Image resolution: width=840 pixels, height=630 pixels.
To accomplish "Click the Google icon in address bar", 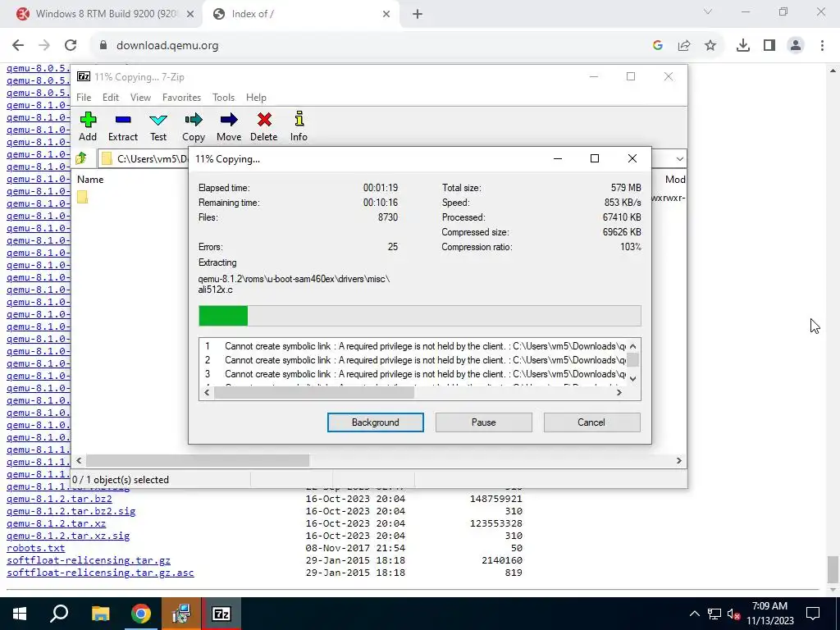I will 658,46.
